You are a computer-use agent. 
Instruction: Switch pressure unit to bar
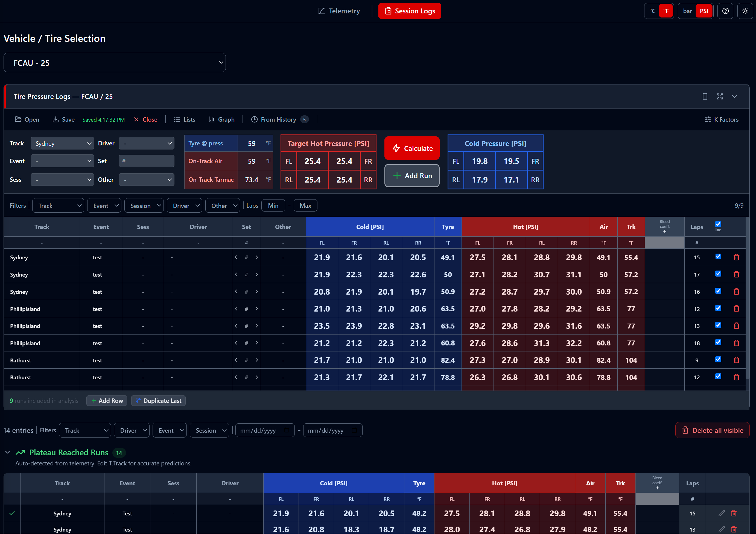[687, 11]
